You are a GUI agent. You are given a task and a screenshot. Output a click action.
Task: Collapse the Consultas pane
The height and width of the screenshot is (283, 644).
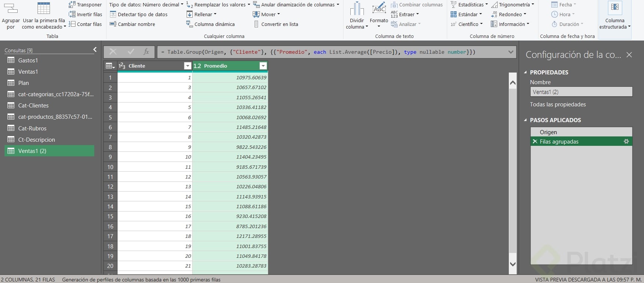pyautogui.click(x=95, y=50)
